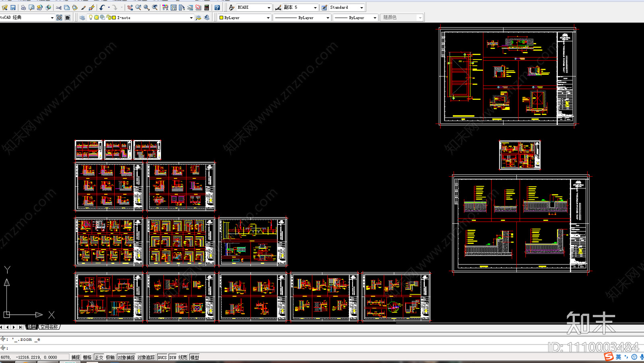Toggle 正交 ortho mode
The height and width of the screenshot is (363, 644).
99,357
